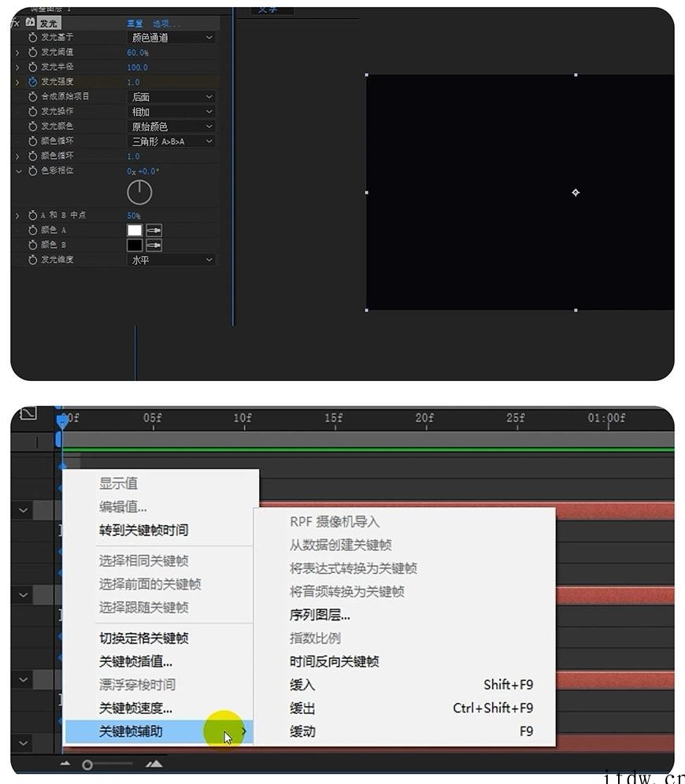Toggle the fx switch for the 发光 effect
Image resolution: width=685 pixels, height=784 pixels.
16,23
